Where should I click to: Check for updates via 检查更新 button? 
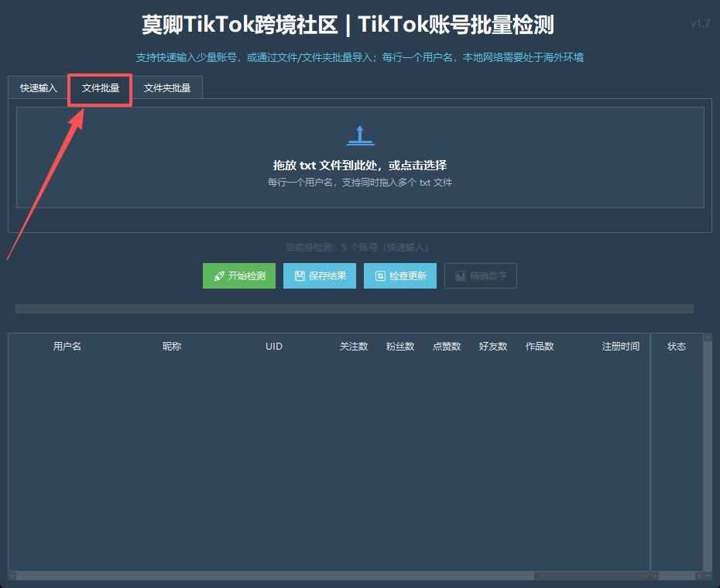[400, 276]
